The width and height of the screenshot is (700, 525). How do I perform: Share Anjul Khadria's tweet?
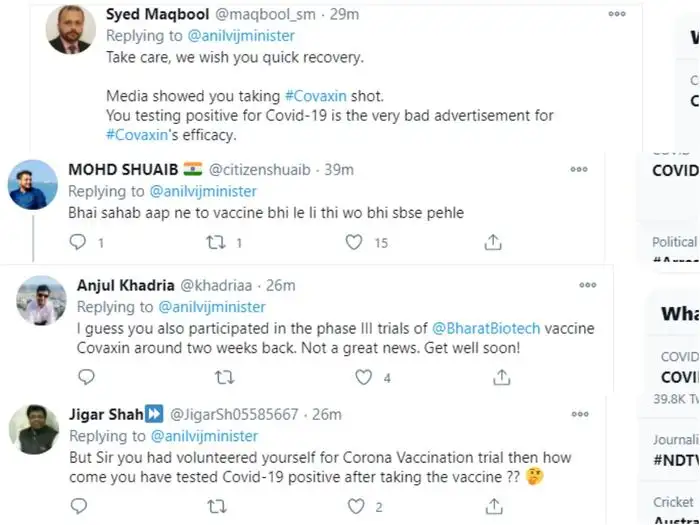500,377
